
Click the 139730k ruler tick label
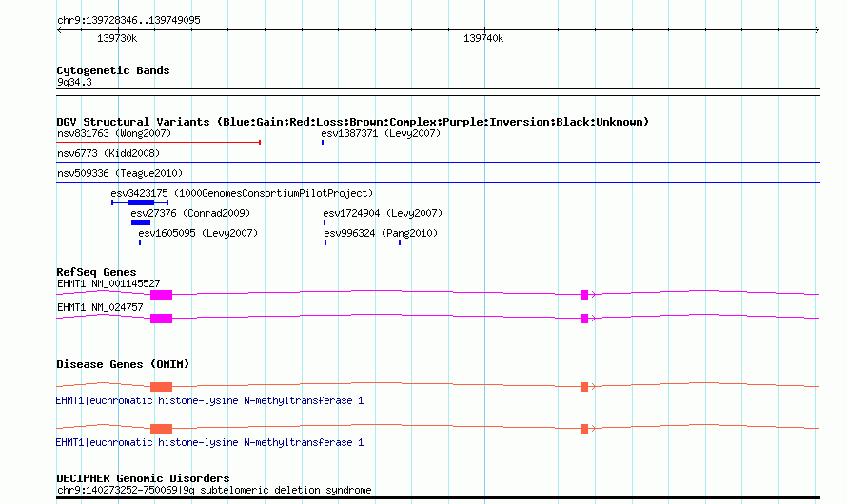click(x=117, y=38)
